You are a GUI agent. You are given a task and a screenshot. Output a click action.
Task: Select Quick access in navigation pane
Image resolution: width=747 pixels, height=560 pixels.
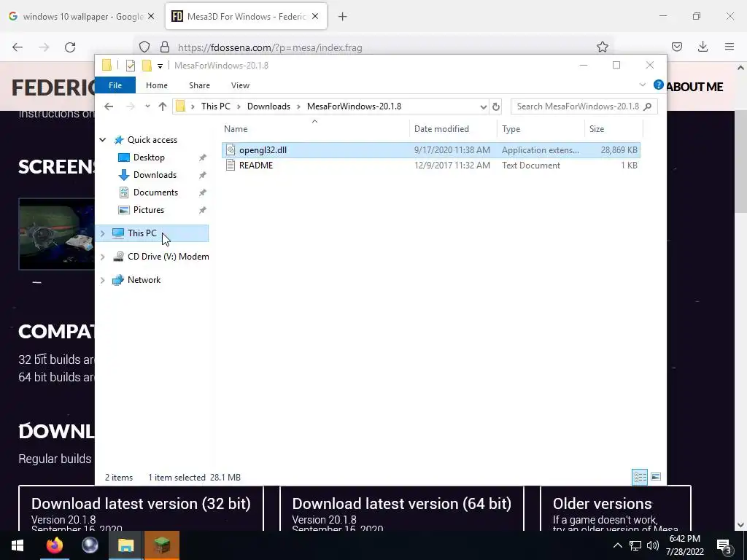point(152,139)
